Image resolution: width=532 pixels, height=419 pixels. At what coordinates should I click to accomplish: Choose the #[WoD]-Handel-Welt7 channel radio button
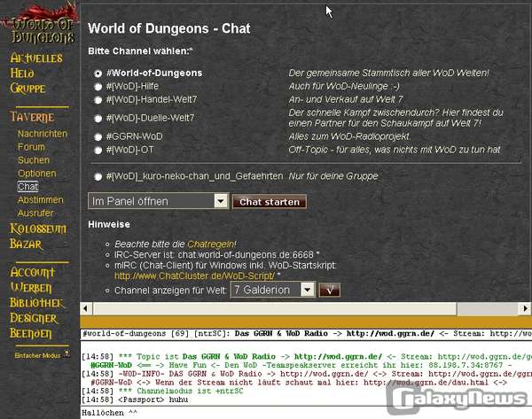(98, 100)
